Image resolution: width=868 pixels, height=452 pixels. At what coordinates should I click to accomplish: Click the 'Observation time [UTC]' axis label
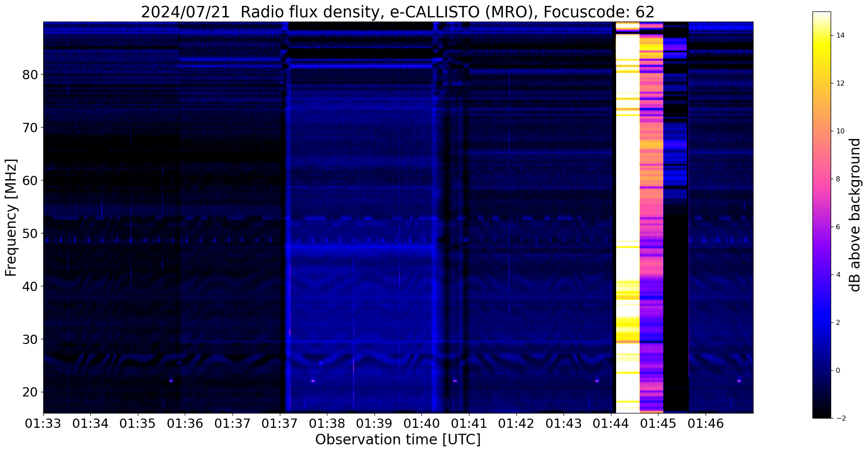(398, 440)
